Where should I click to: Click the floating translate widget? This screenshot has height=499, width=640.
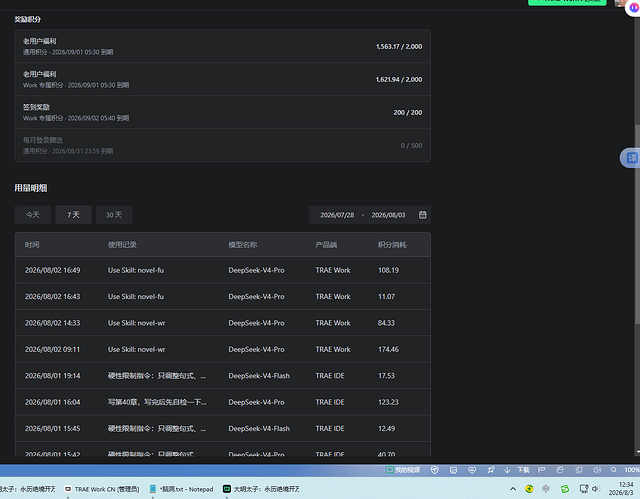[631, 158]
